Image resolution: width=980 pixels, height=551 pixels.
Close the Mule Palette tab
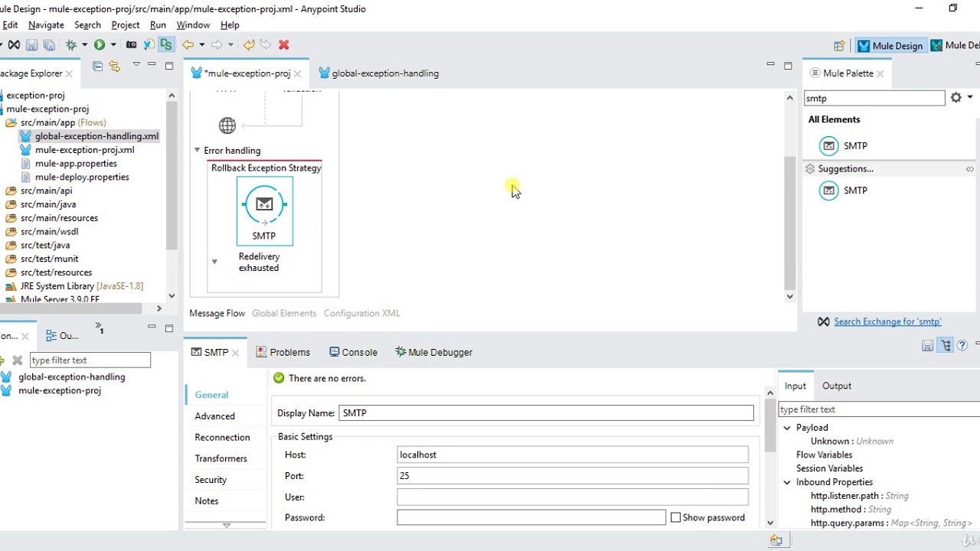(x=880, y=73)
